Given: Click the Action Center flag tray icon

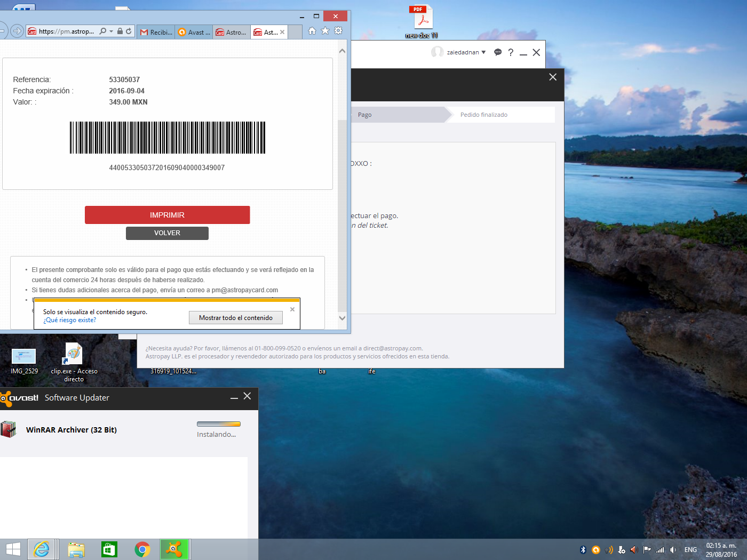Looking at the screenshot, I should [647, 550].
